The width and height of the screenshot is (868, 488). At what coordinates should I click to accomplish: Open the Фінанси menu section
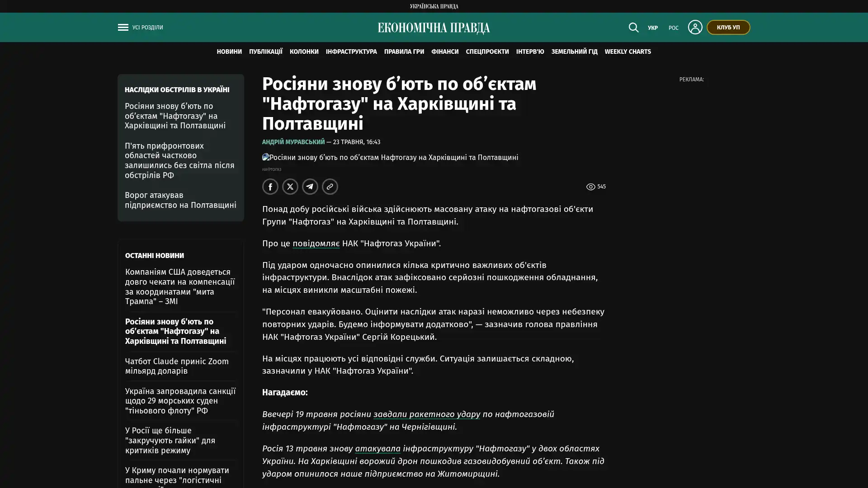[x=445, y=52]
